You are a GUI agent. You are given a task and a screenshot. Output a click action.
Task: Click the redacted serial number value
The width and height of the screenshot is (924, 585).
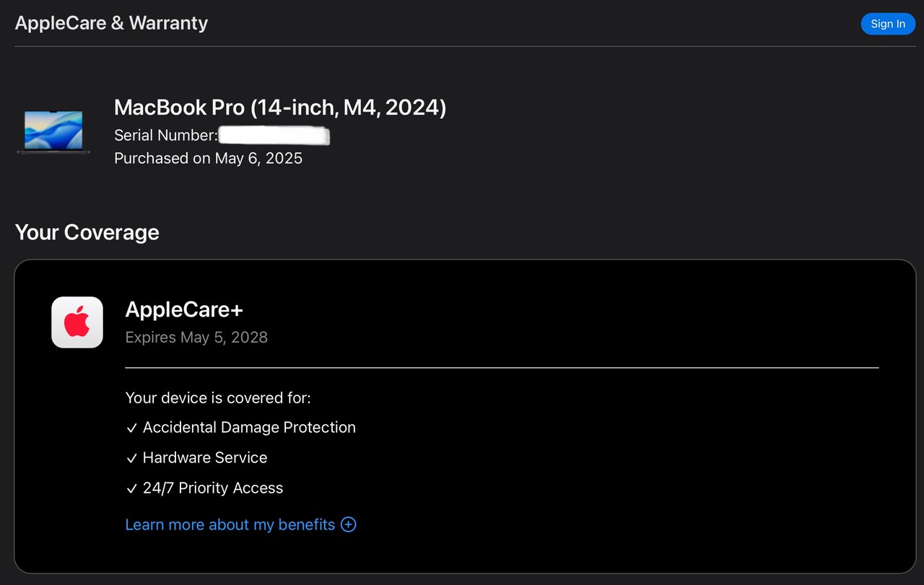274,136
